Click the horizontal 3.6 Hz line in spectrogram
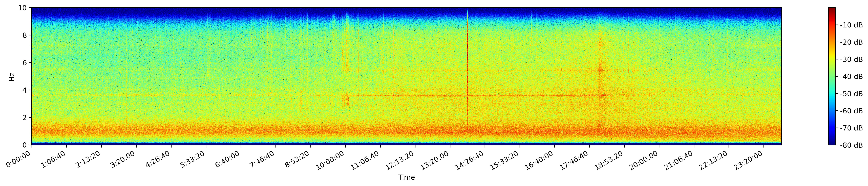The image size is (868, 186). (x=404, y=96)
